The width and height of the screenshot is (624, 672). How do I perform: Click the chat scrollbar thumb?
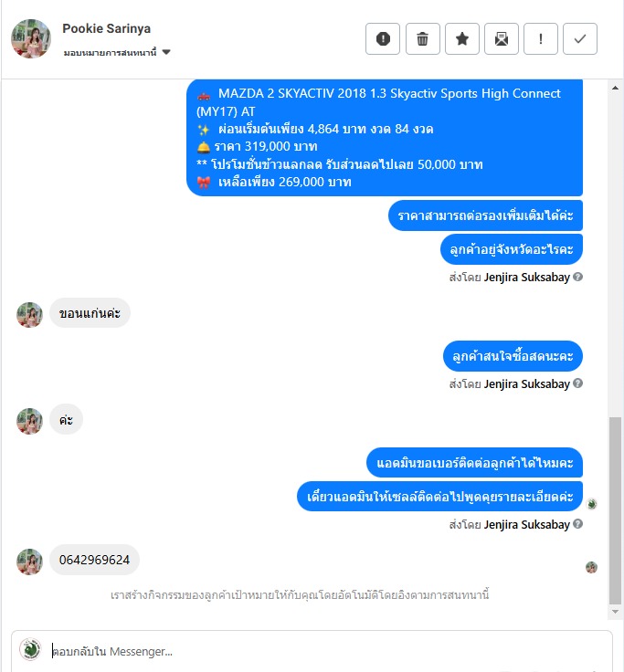point(615,510)
